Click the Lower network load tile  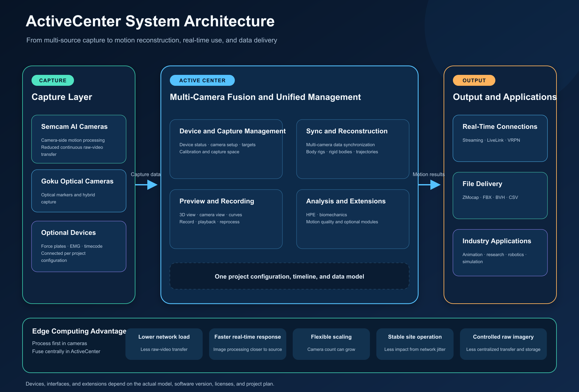(x=164, y=344)
